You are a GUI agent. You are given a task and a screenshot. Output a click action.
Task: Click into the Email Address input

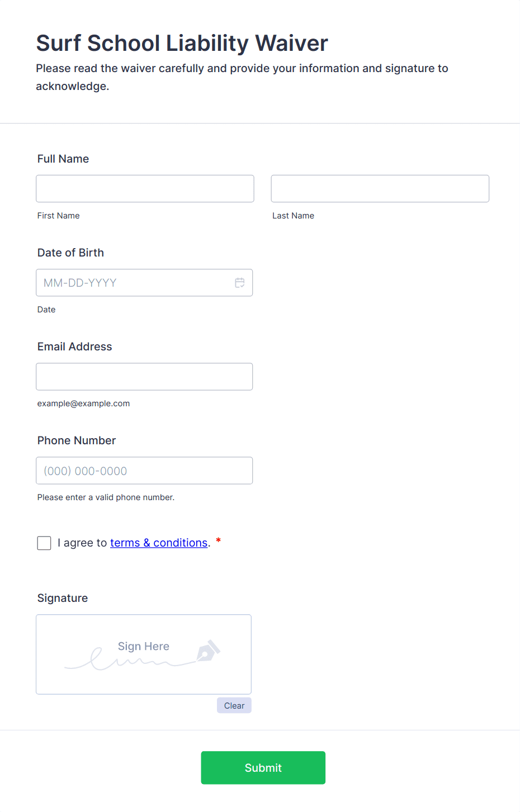coord(144,377)
